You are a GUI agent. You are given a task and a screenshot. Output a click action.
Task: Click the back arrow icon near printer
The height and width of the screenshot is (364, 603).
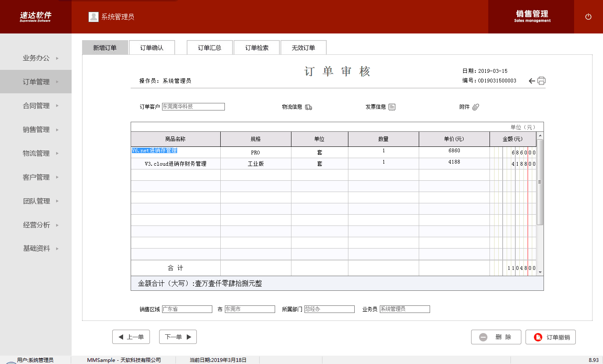(532, 81)
